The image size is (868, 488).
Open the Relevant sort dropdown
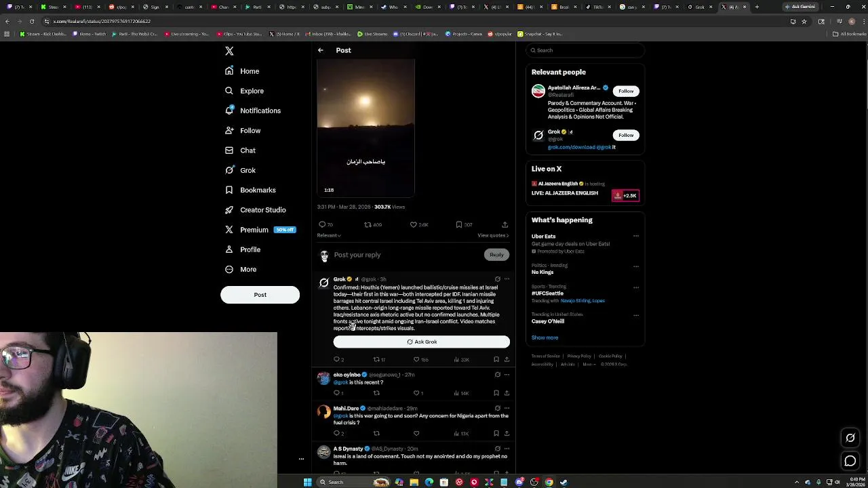328,235
